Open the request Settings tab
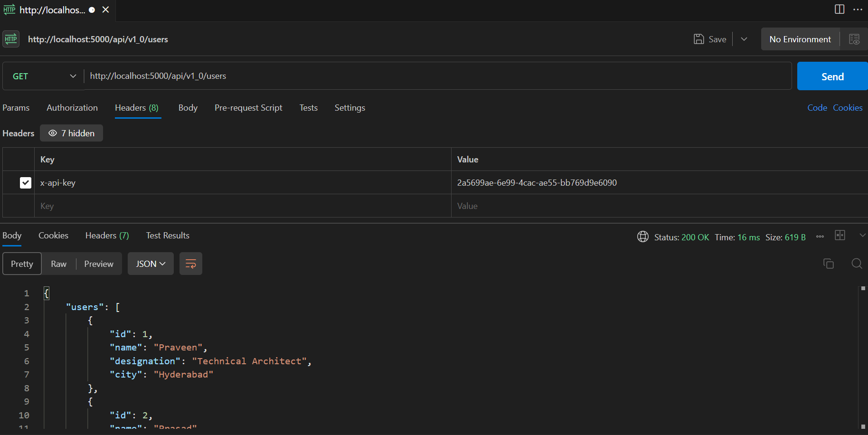Screen dimensions: 868x435 pos(350,108)
